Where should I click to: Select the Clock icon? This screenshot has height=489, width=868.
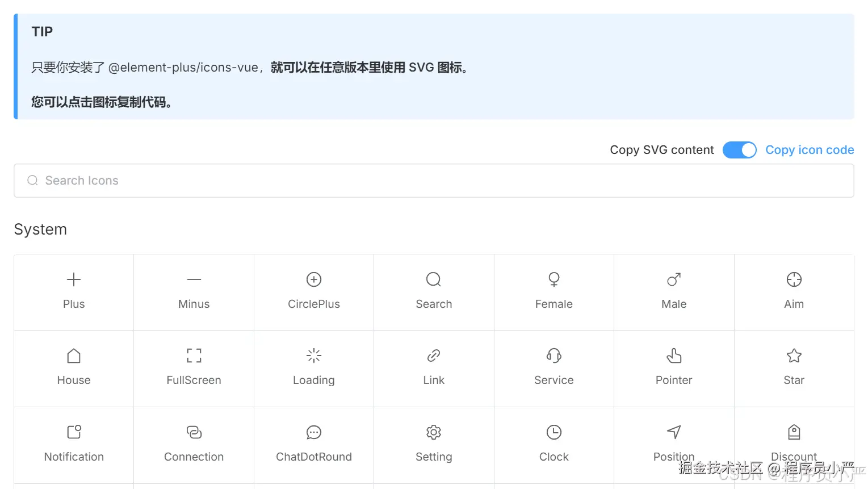point(554,432)
